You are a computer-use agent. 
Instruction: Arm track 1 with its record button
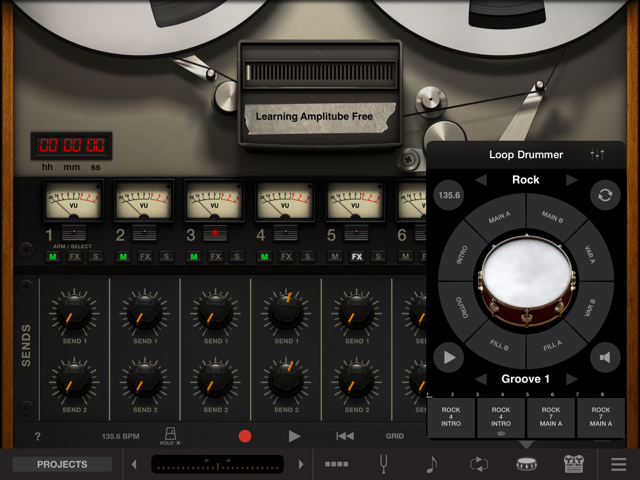[x=74, y=233]
